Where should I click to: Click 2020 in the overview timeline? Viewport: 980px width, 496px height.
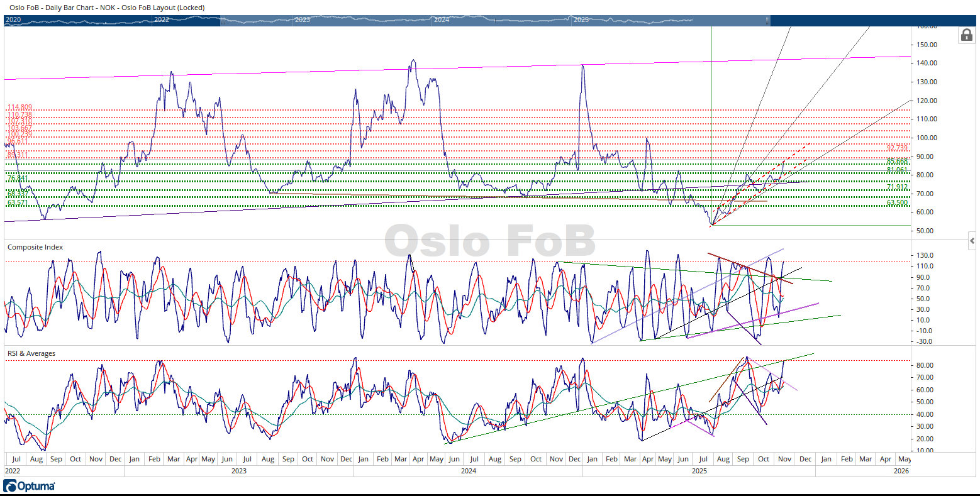pos(13,20)
